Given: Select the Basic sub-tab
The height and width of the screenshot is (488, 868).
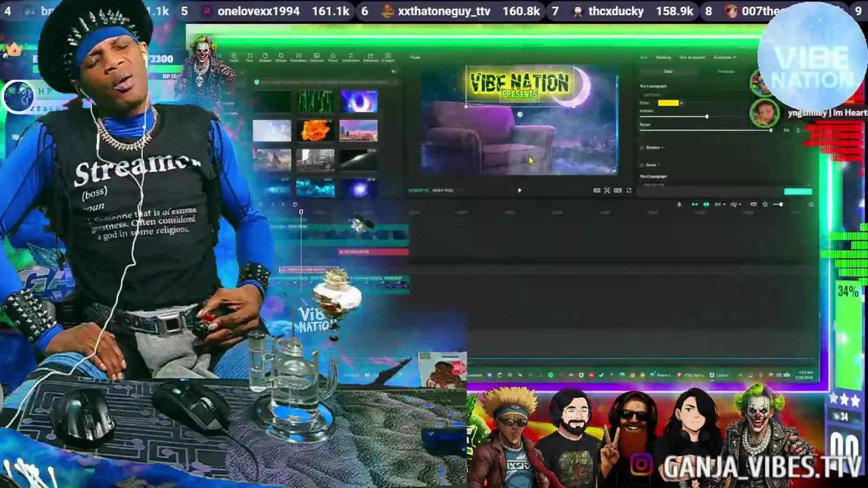Looking at the screenshot, I should [669, 71].
